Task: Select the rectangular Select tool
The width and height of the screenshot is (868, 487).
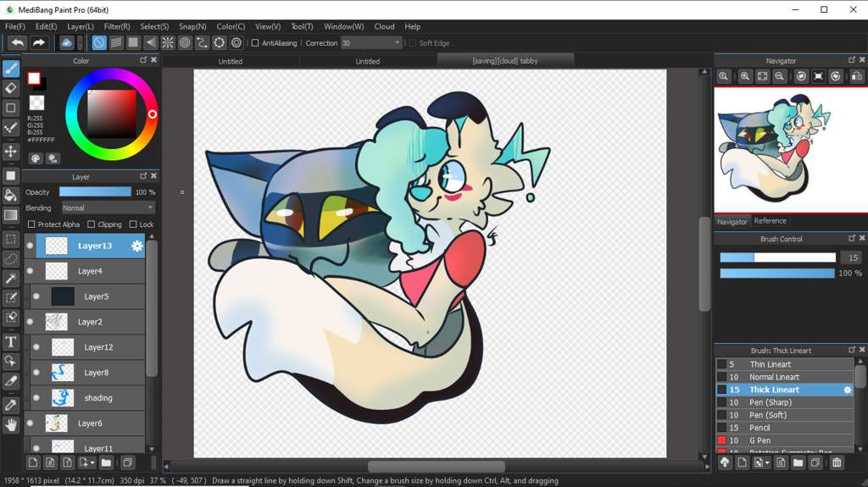Action: point(10,239)
